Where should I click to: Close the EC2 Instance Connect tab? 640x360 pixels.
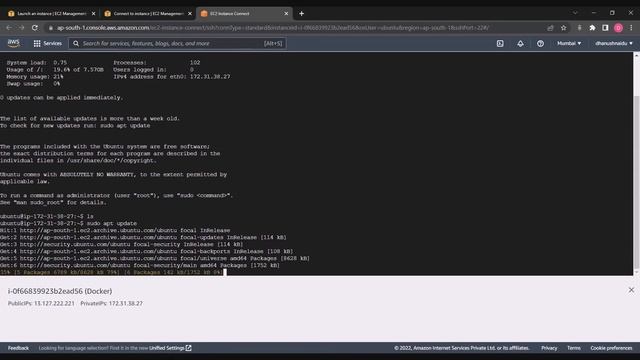pos(286,13)
